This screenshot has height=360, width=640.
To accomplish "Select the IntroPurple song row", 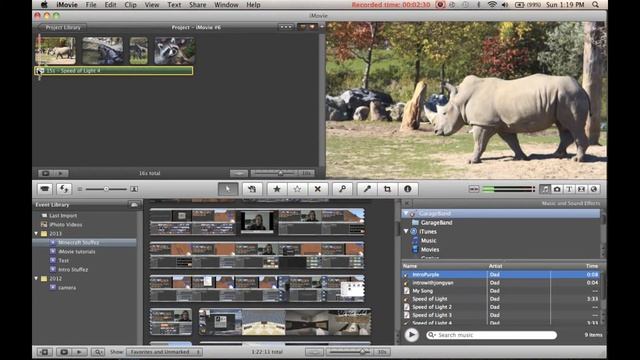I will 501,275.
